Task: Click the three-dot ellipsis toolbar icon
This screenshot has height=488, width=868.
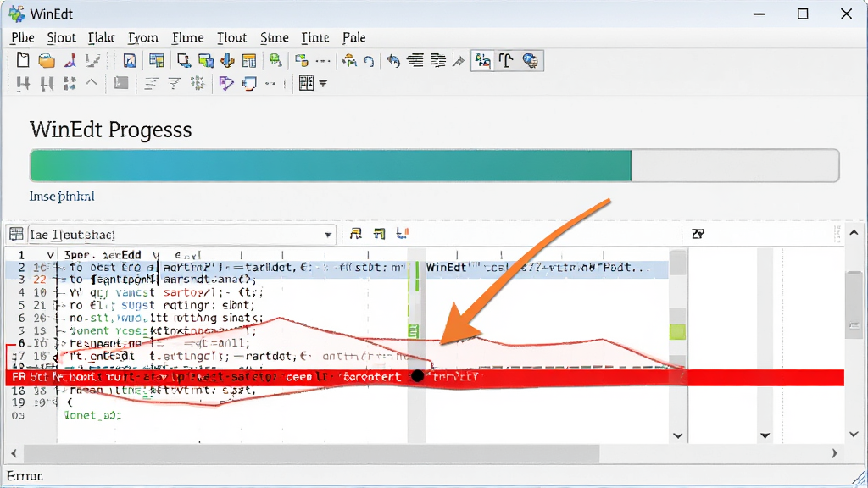Action: coord(323,61)
